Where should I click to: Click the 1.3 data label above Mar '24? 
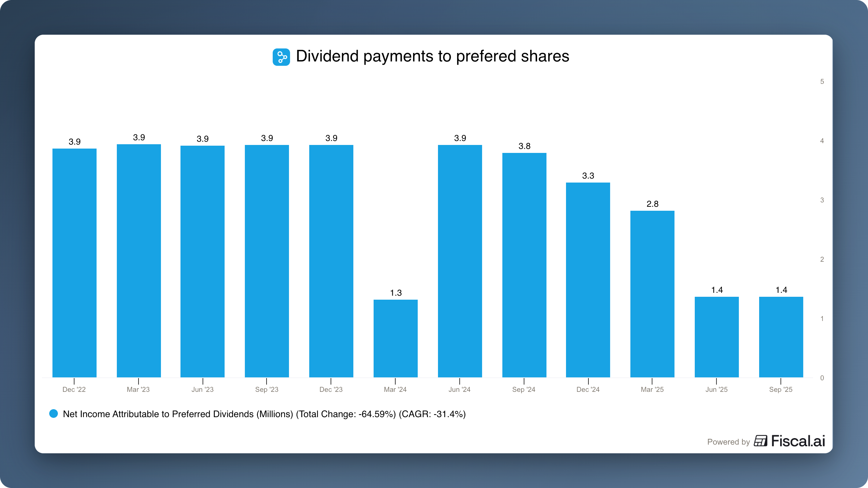coord(396,293)
